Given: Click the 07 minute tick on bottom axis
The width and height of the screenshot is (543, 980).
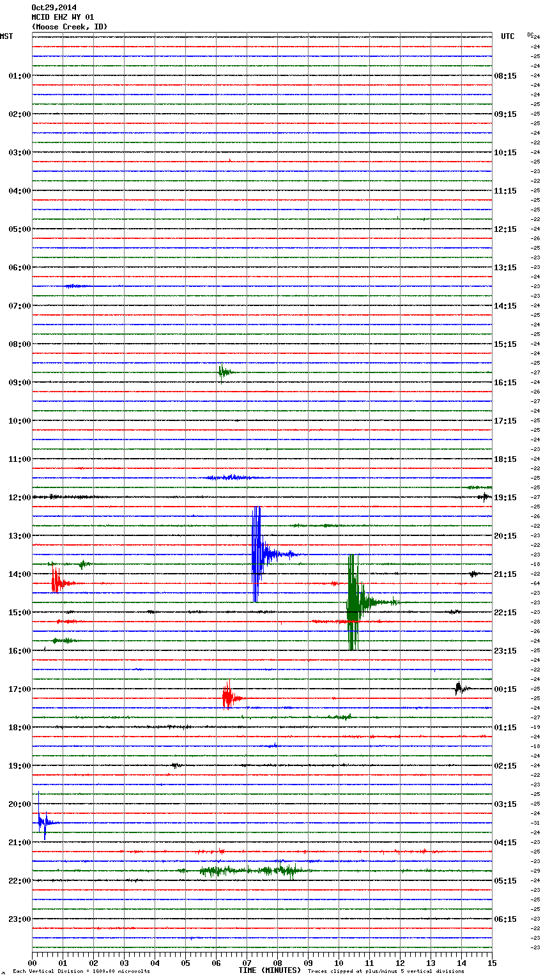Looking at the screenshot, I should [247, 963].
